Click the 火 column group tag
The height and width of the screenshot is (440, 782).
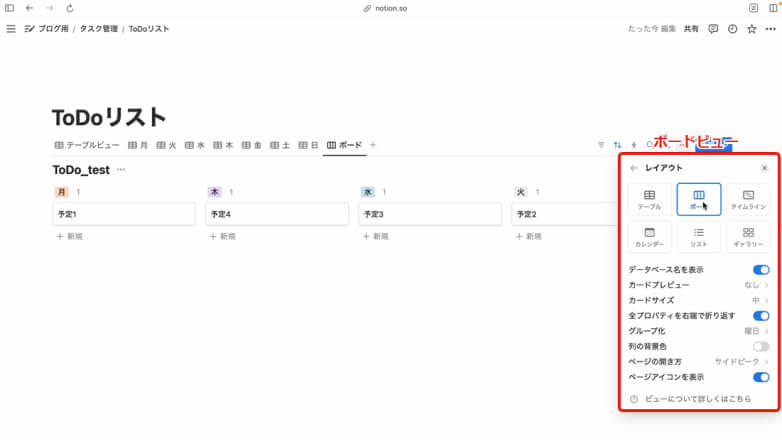521,192
